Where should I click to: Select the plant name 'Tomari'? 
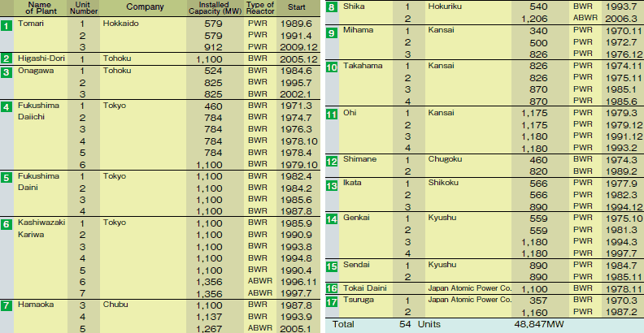(x=31, y=24)
